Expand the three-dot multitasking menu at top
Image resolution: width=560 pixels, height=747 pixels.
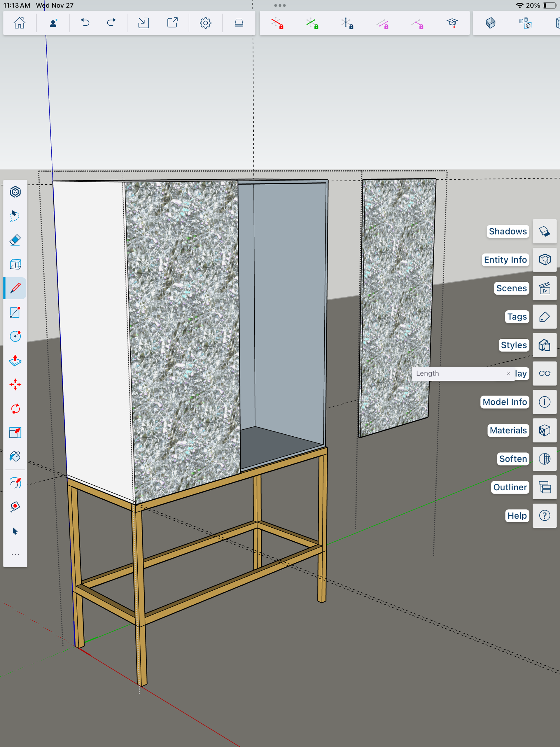280,6
